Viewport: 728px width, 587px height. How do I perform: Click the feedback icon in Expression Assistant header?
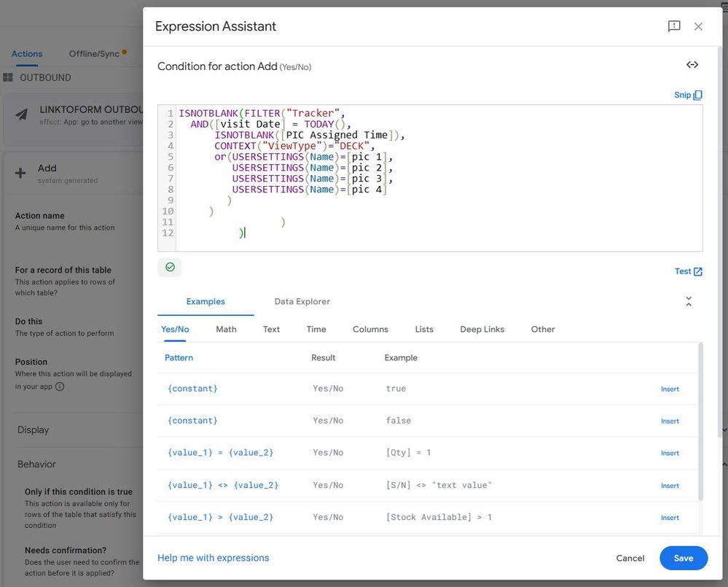(x=673, y=26)
